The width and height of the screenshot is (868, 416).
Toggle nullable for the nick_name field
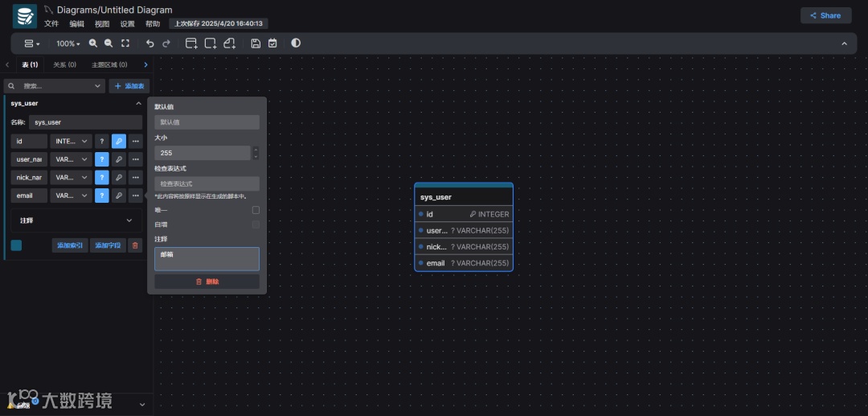coord(102,177)
